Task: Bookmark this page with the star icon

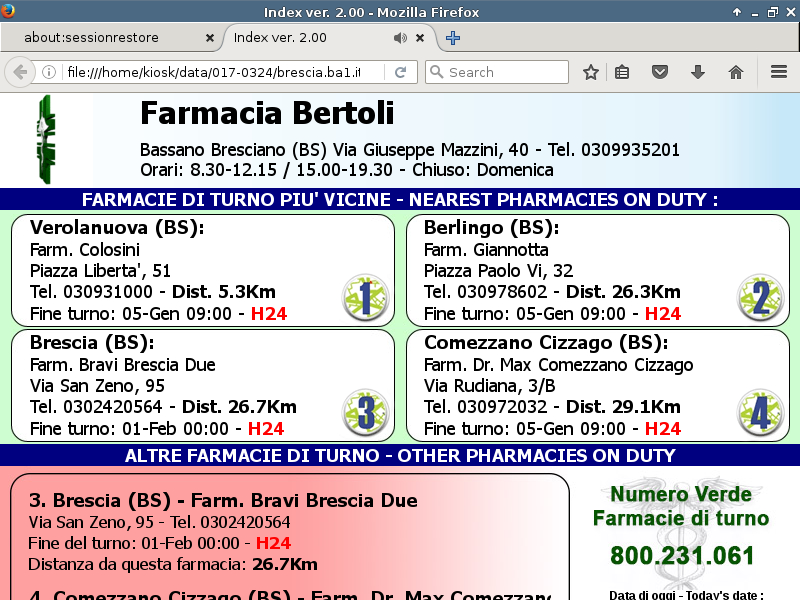Action: (x=591, y=72)
